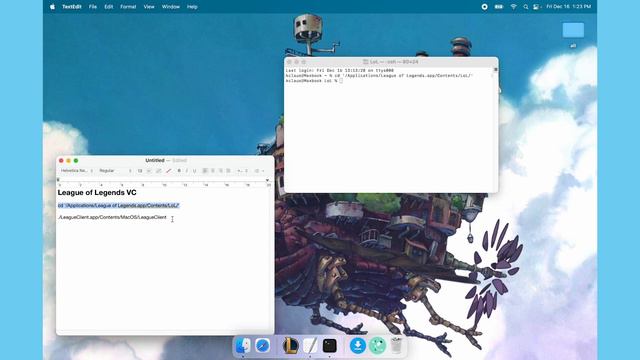640x360 pixels.
Task: Click the TextEdit ruler right margin marker
Action: coord(267,180)
